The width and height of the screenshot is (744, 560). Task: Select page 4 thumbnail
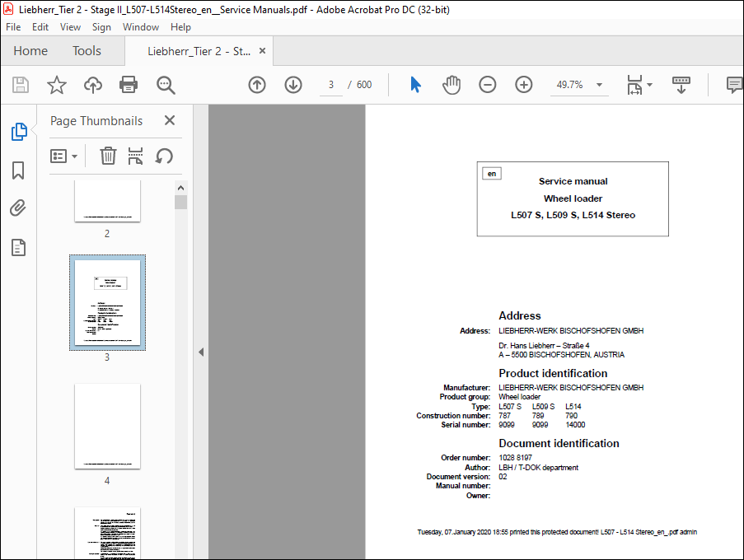[107, 427]
